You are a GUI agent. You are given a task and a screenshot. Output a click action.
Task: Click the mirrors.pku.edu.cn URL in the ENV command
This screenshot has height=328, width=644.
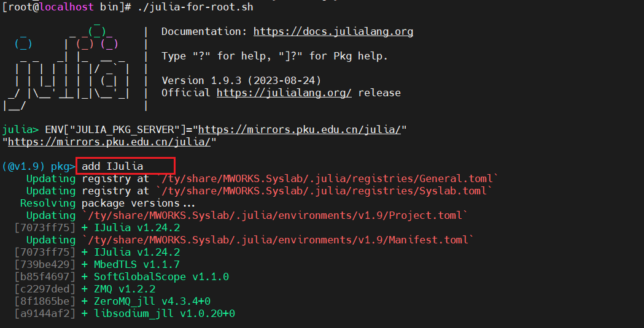click(x=300, y=130)
